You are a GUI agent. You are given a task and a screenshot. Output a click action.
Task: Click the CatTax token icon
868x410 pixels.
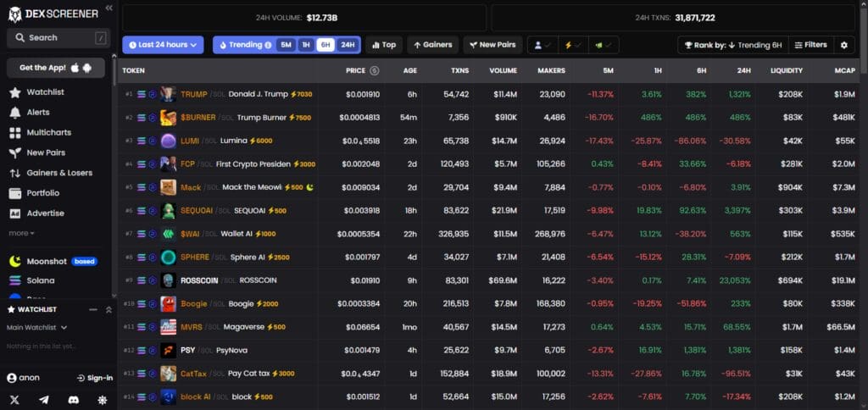coord(169,374)
